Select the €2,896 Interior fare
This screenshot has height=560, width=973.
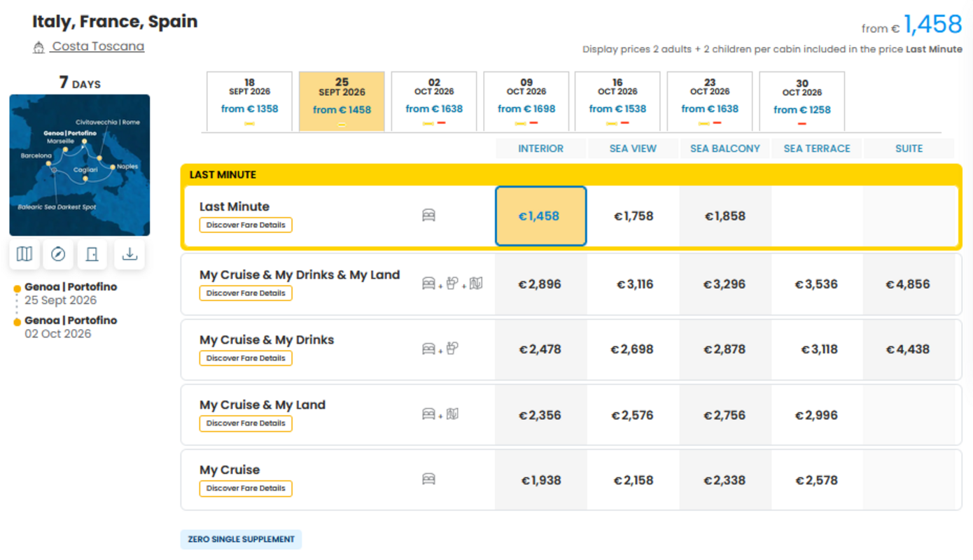click(540, 284)
